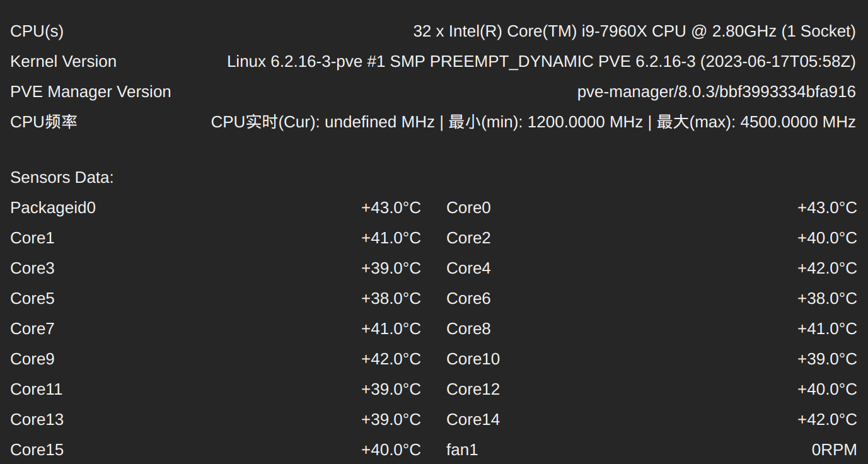Select the Packageid0 +43.0°C reading
Image resolution: width=868 pixels, height=464 pixels.
click(x=391, y=208)
